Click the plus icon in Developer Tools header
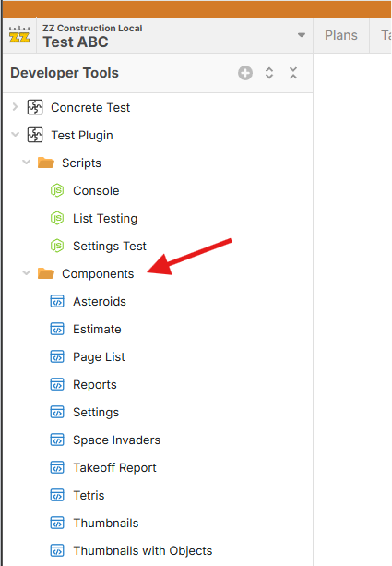This screenshot has height=566, width=392. [x=245, y=73]
